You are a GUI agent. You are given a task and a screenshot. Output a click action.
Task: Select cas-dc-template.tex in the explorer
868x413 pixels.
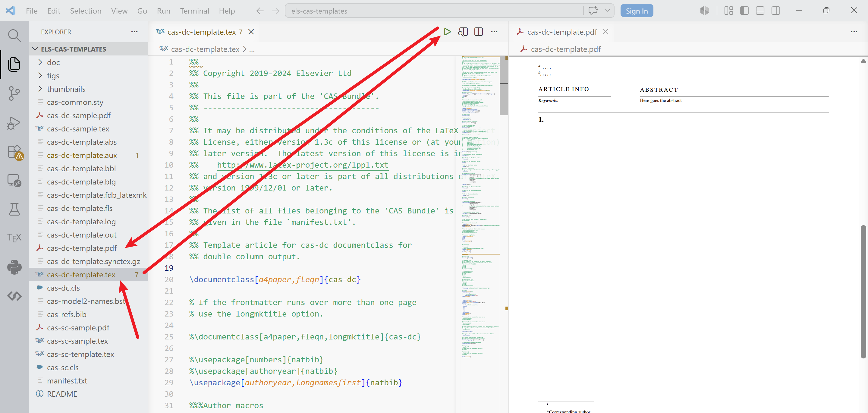coord(89,275)
